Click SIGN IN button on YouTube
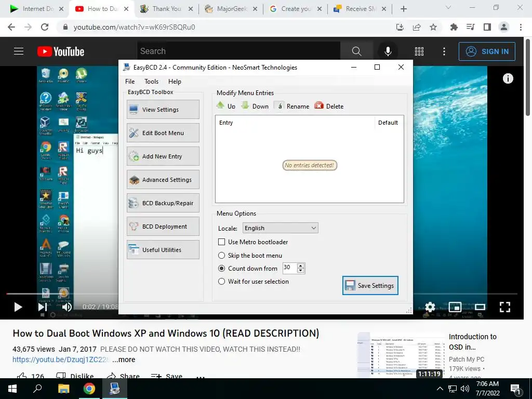 tap(487, 51)
